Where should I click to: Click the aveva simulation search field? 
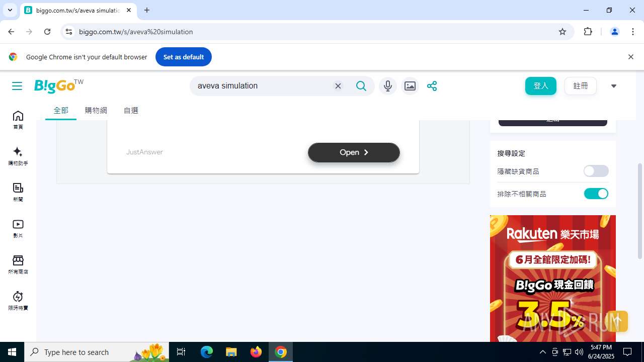tap(262, 86)
